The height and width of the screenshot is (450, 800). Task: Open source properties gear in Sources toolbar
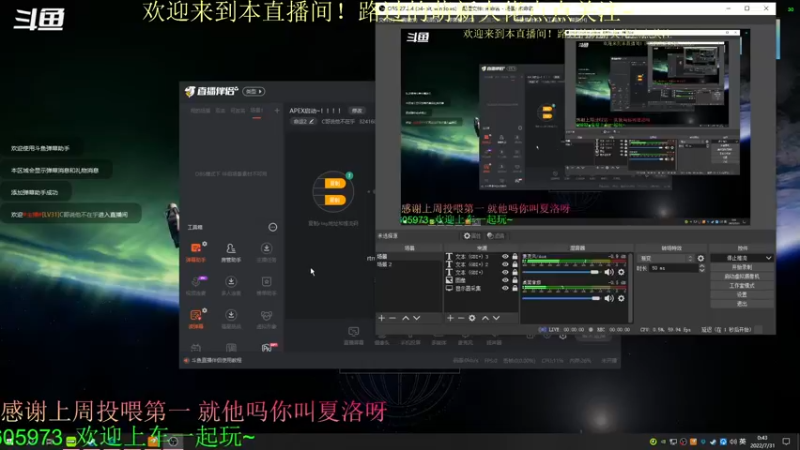(472, 318)
